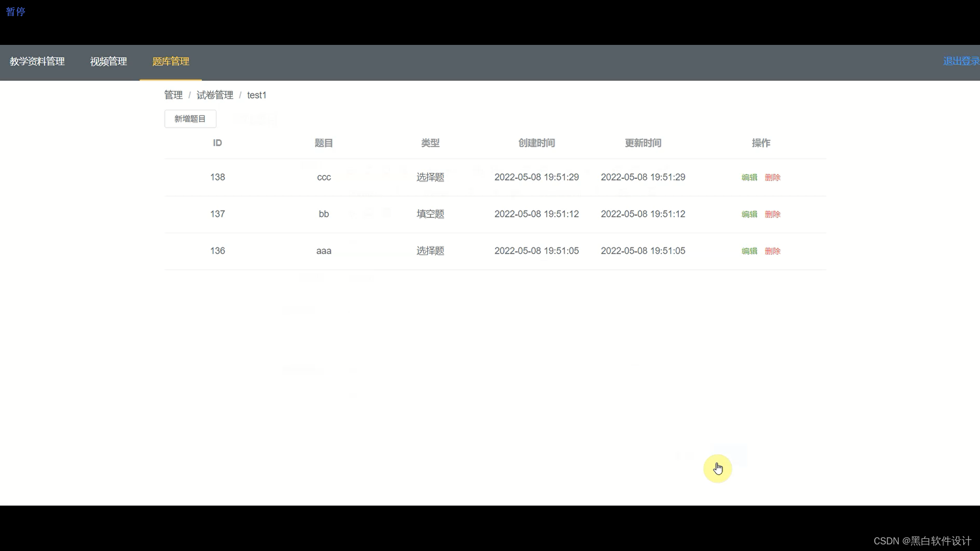980x551 pixels.
Task: Click 删除 for question 137
Action: [773, 214]
